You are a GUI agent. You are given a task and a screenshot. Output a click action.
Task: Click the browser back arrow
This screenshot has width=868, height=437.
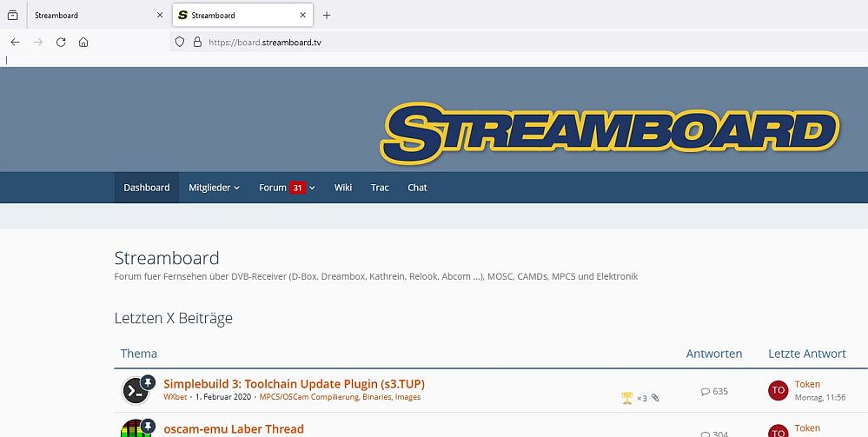[x=15, y=42]
